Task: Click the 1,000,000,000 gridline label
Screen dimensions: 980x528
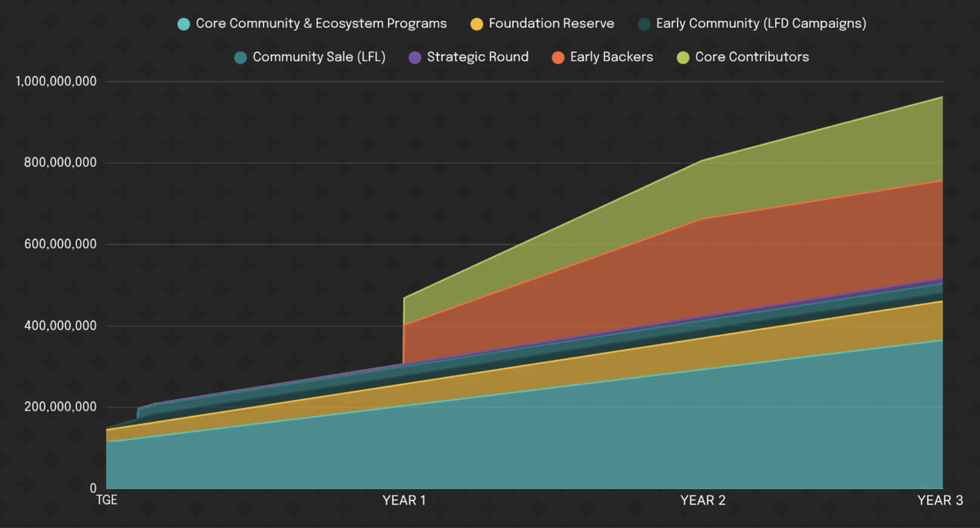Action: 57,81
